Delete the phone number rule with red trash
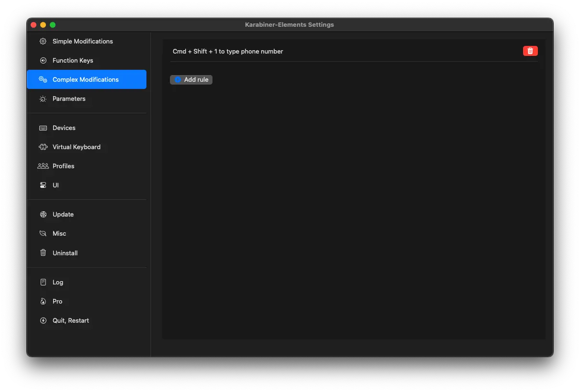580x392 pixels. [530, 51]
